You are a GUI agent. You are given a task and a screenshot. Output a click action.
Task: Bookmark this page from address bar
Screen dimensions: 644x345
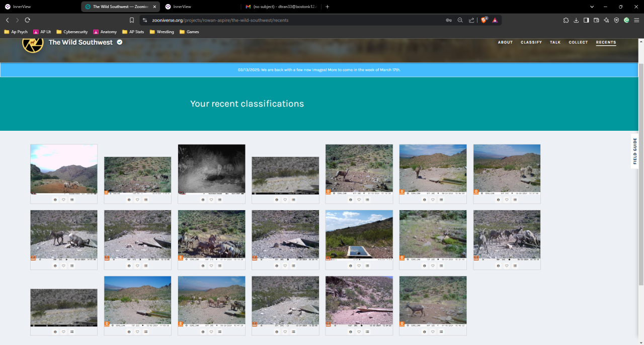pyautogui.click(x=132, y=20)
